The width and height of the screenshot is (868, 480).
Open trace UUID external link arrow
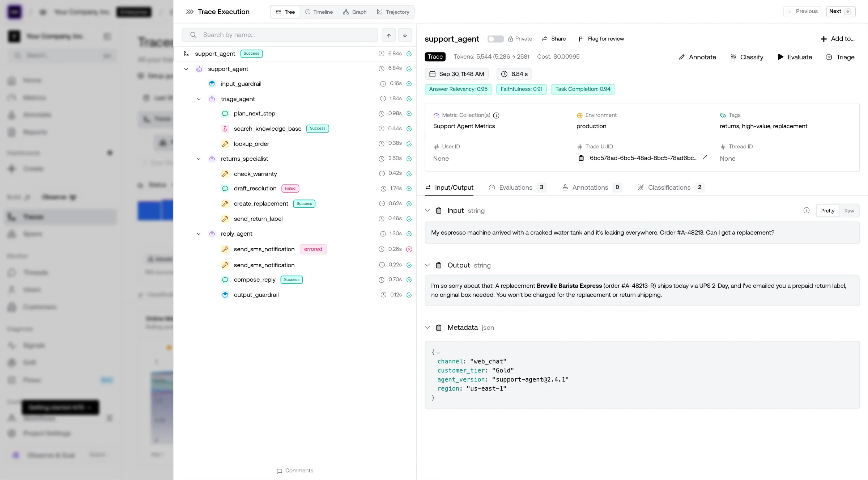[705, 157]
